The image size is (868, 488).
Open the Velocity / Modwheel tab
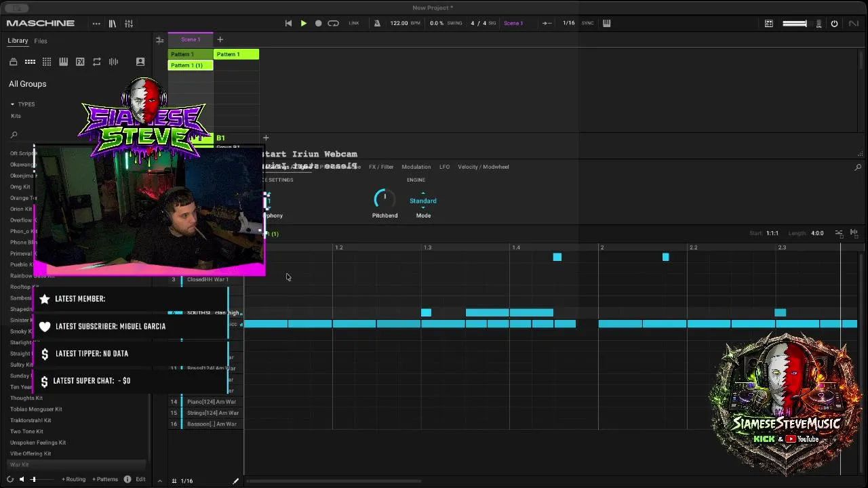(x=483, y=167)
